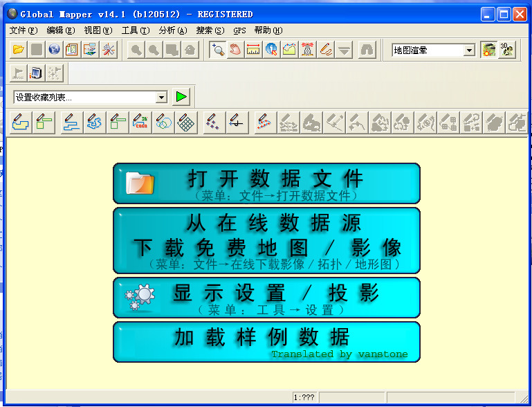Select the Digitizer pencil tool
This screenshot has height=407, width=532.
coord(326,50)
